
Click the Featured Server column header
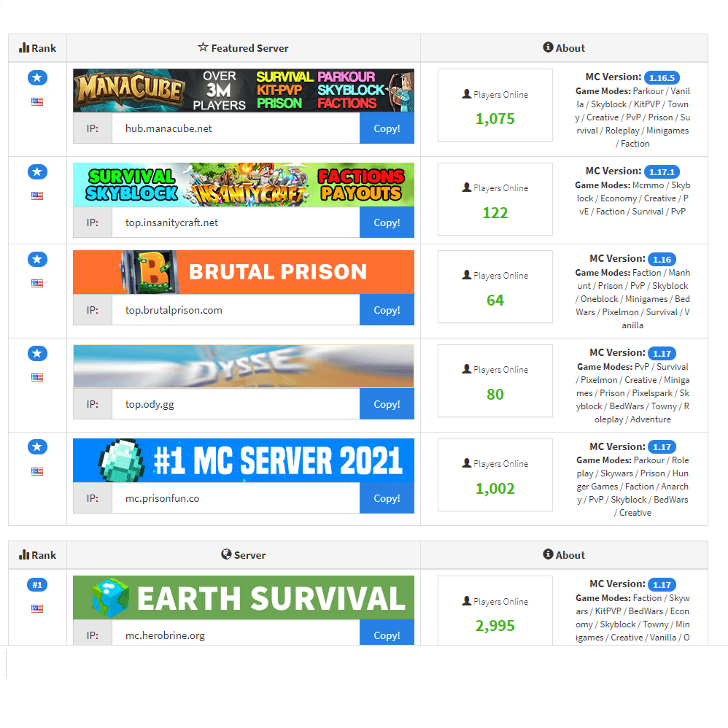coord(244,48)
